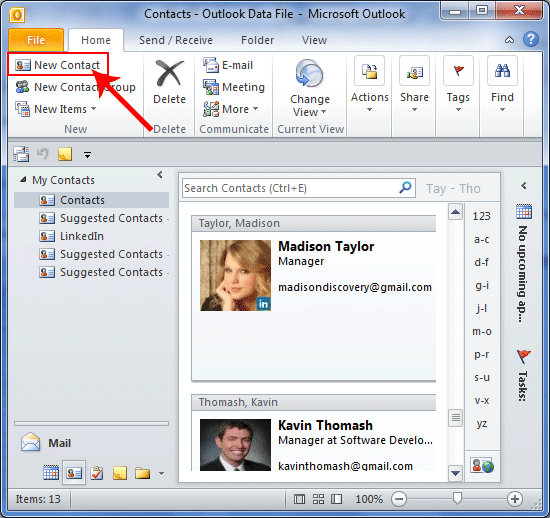The width and height of the screenshot is (550, 518).
Task: Open Microsoft Outlook Help
Action: click(x=531, y=39)
